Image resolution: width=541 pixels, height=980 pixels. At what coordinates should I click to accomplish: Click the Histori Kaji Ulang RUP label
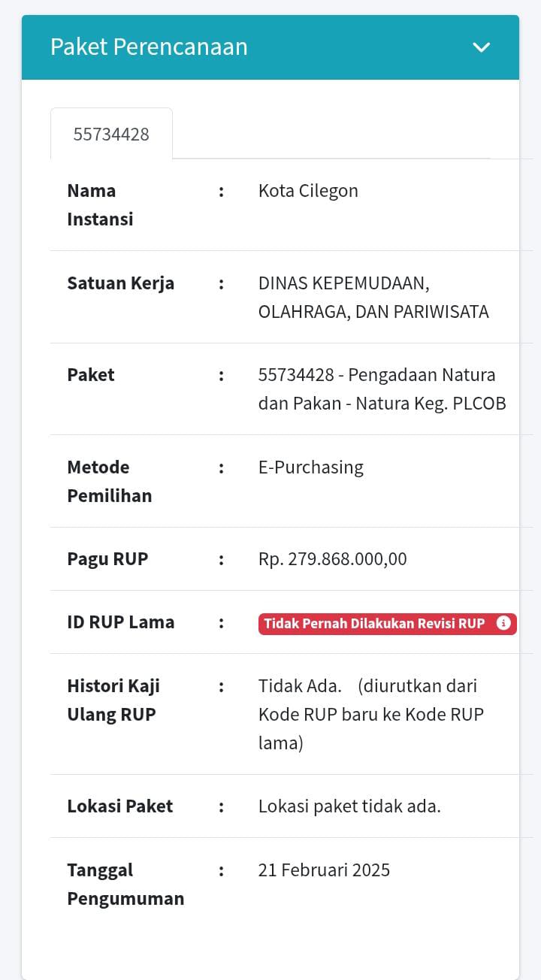113,700
